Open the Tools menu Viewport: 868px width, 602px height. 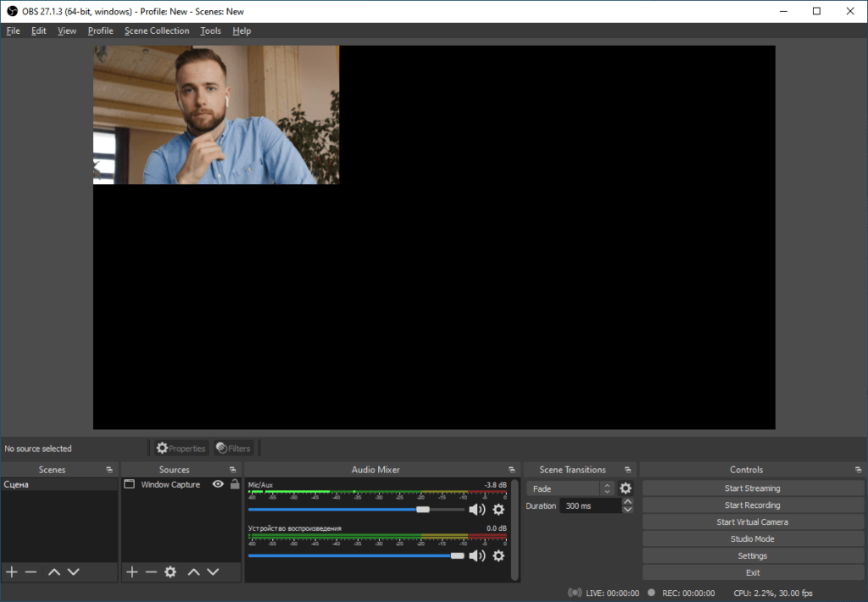(x=210, y=31)
